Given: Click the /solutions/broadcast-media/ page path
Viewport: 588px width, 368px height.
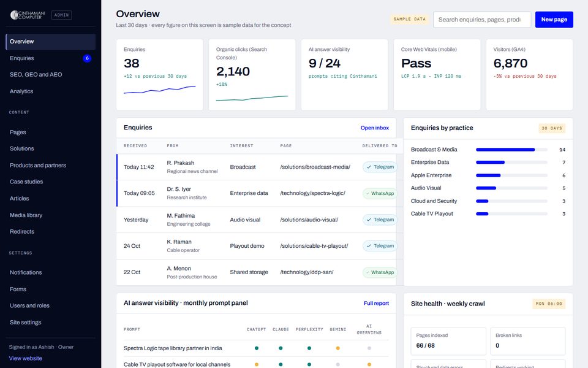Looking at the screenshot, I should point(315,167).
